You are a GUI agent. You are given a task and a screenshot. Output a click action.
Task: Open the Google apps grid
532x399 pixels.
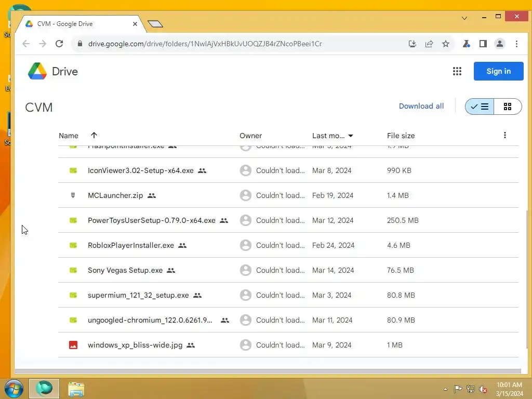[457, 71]
